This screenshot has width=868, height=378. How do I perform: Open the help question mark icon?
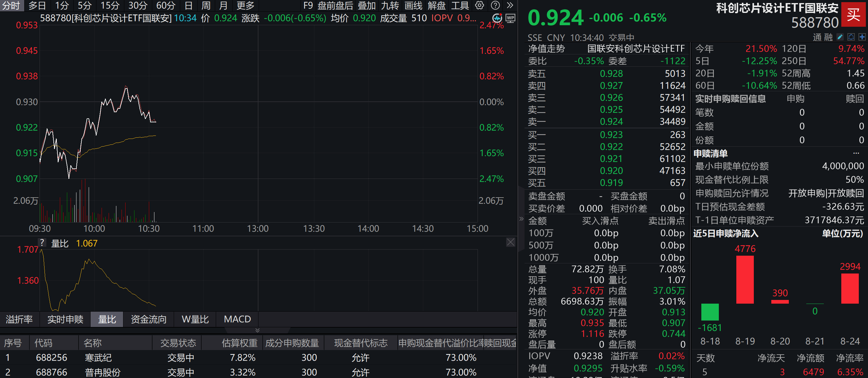(x=495, y=6)
